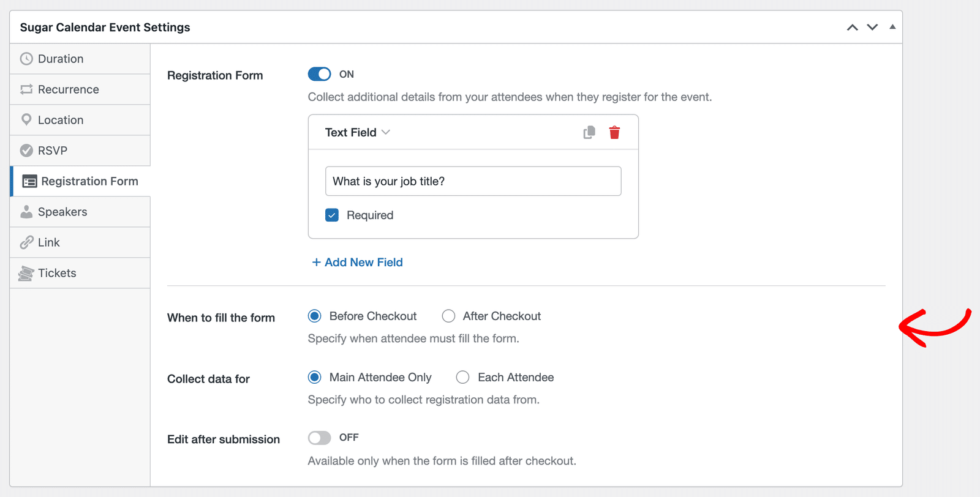Screen dimensions: 980x497
Task: Click the job title question input field
Action: [x=473, y=181]
